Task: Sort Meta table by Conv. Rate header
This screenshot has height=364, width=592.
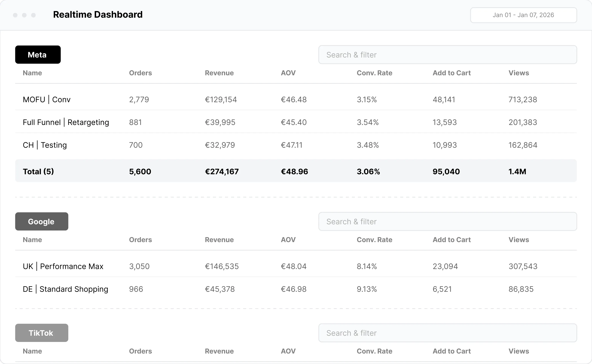Action: (x=374, y=73)
